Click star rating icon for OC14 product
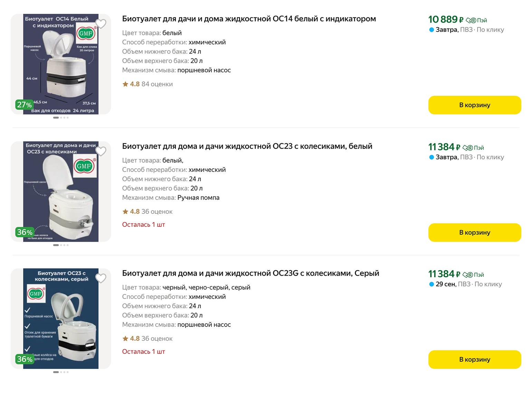 coord(125,84)
